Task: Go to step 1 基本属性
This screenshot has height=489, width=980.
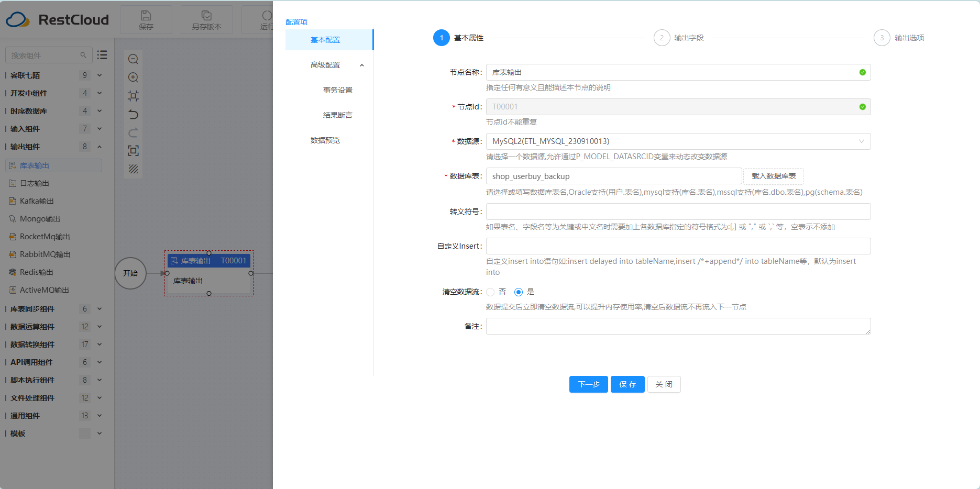Action: (458, 38)
